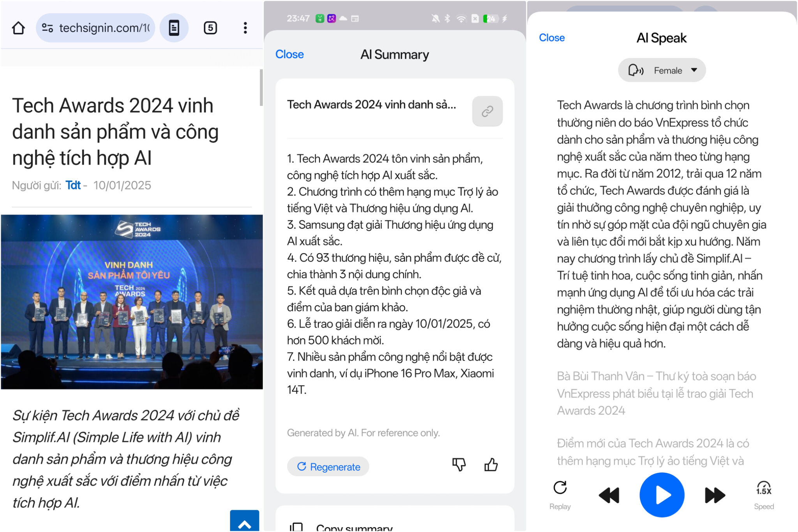Image resolution: width=798 pixels, height=532 pixels.
Task: Click the blue Play button
Action: pos(662,495)
